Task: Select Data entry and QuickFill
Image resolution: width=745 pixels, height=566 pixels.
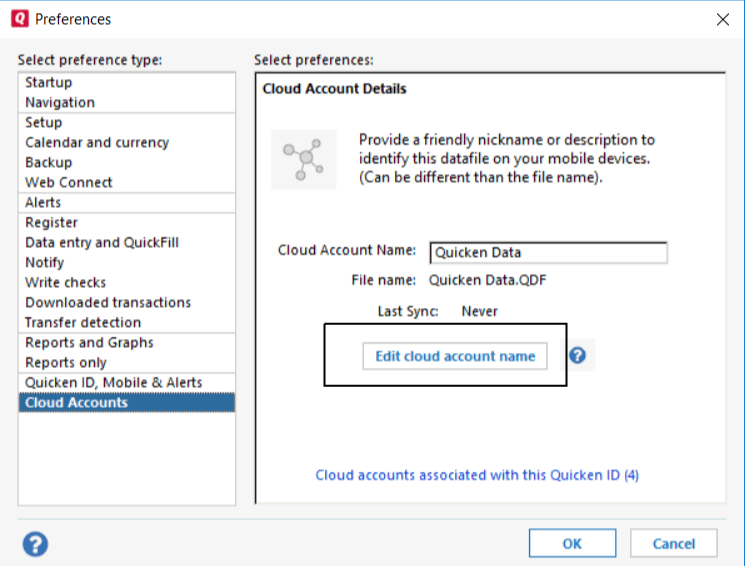Action: (127, 242)
